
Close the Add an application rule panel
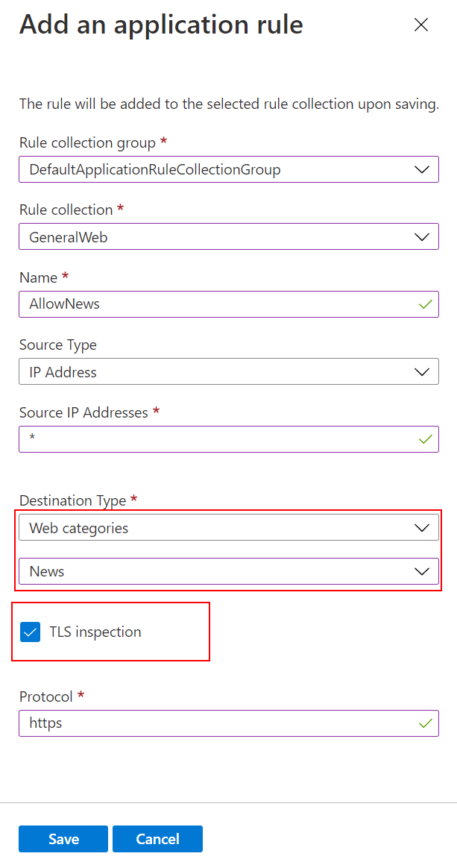pyautogui.click(x=421, y=25)
